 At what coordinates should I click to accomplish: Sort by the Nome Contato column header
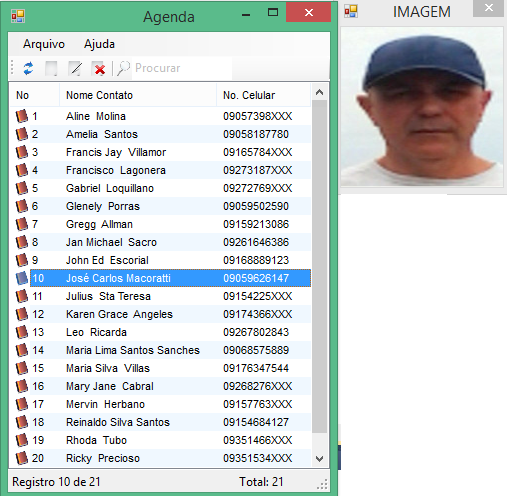(x=138, y=95)
